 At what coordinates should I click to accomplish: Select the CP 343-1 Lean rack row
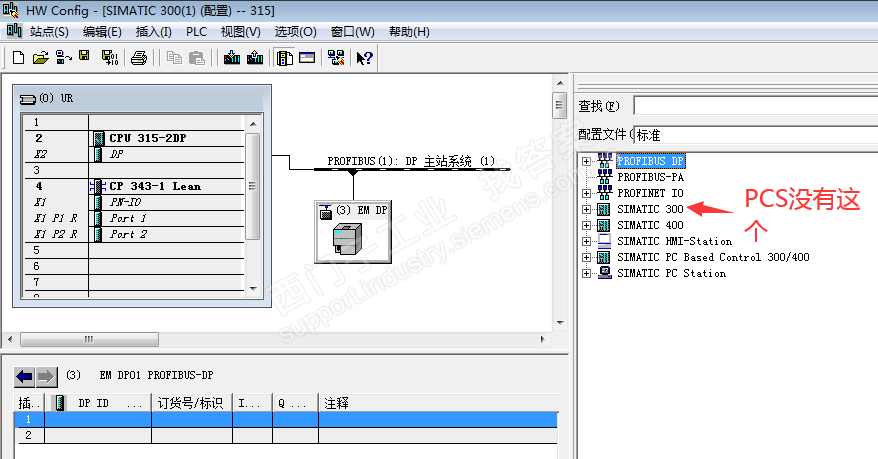click(x=134, y=186)
